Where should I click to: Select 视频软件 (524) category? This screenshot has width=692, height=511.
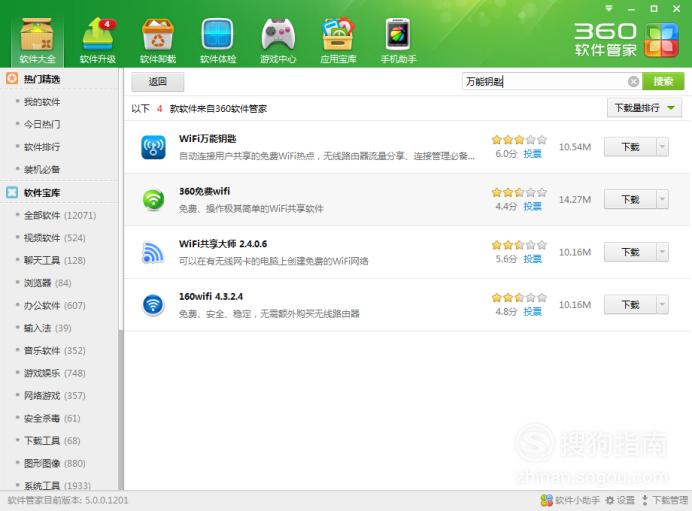point(54,238)
